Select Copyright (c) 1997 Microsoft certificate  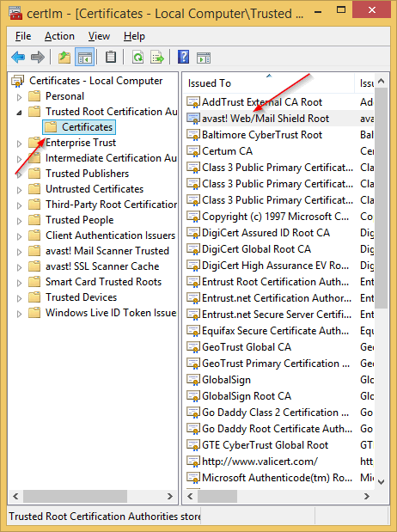[275, 217]
